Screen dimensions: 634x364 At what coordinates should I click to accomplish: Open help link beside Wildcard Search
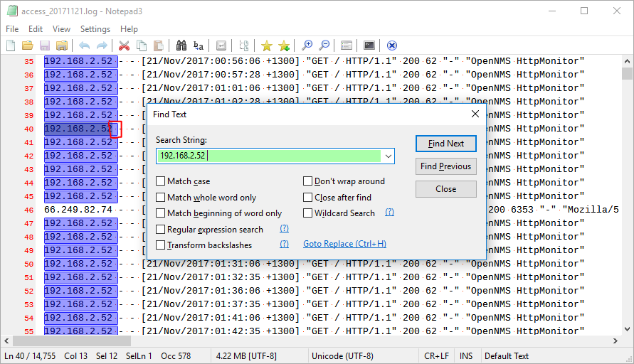[x=389, y=212]
